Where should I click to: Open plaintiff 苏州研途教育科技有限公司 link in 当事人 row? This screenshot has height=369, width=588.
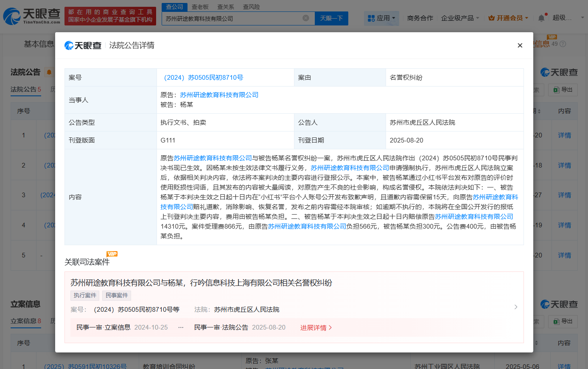click(x=219, y=95)
